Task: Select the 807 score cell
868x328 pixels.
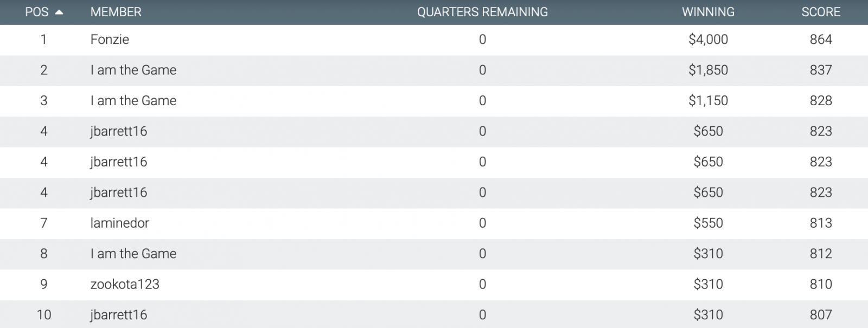Action: point(821,315)
